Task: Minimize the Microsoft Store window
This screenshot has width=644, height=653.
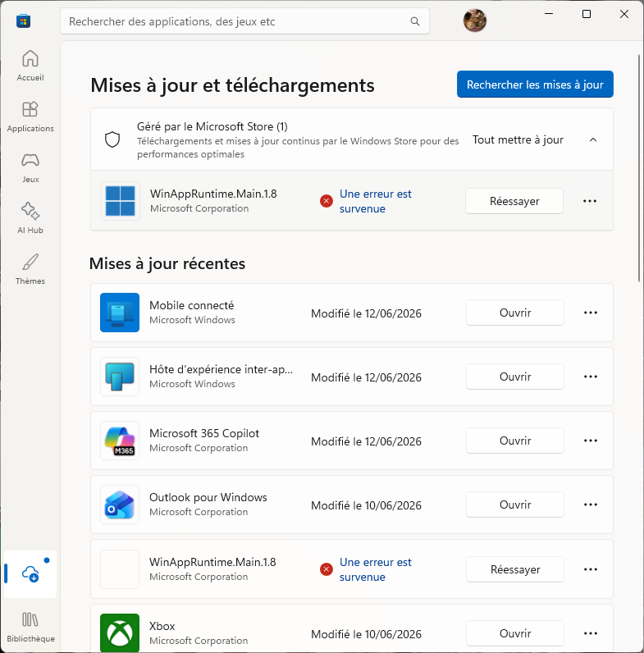Action: point(549,14)
